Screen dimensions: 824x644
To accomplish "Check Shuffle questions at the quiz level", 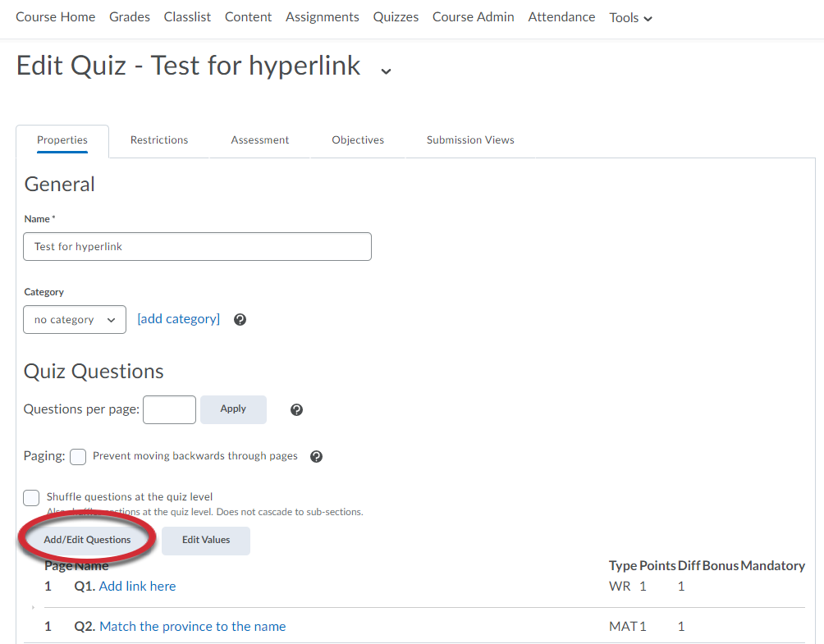I will [31, 497].
